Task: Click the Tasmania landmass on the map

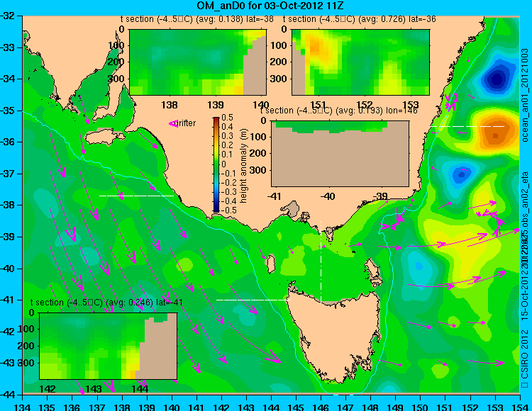Action: point(336,334)
